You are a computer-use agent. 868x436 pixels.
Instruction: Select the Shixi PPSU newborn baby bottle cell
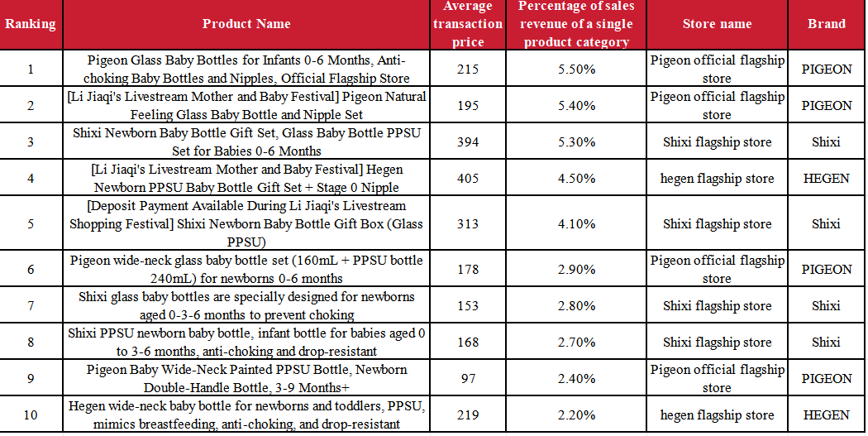coord(246,342)
